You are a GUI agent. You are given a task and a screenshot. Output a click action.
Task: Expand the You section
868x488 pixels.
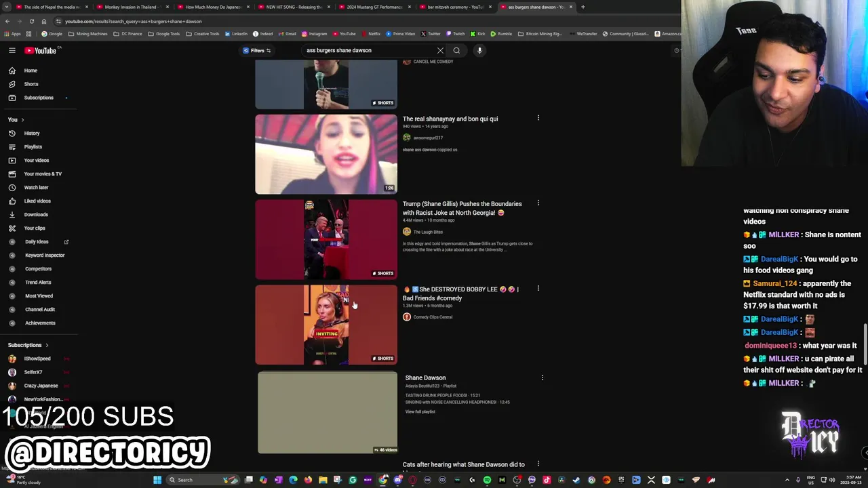[x=16, y=120]
